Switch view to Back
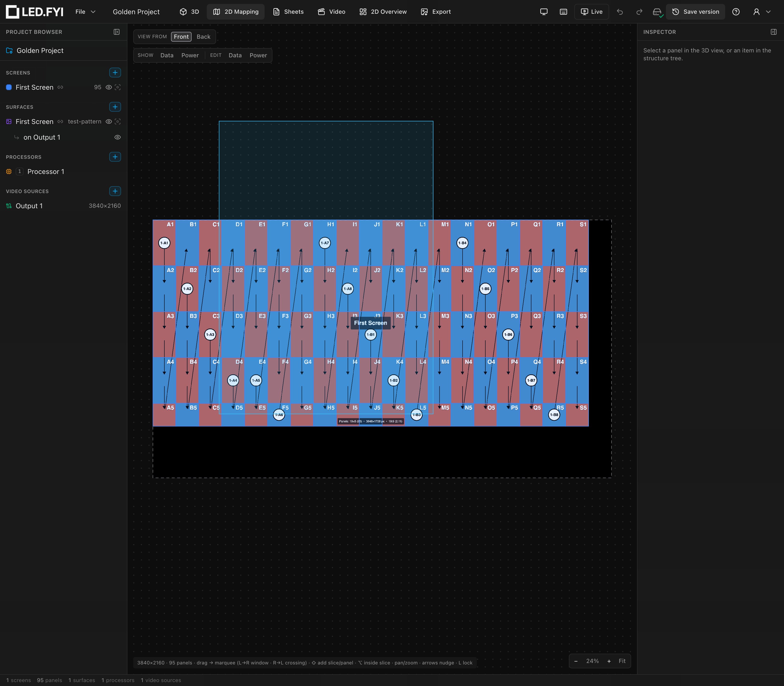Image resolution: width=784 pixels, height=686 pixels. (x=203, y=37)
